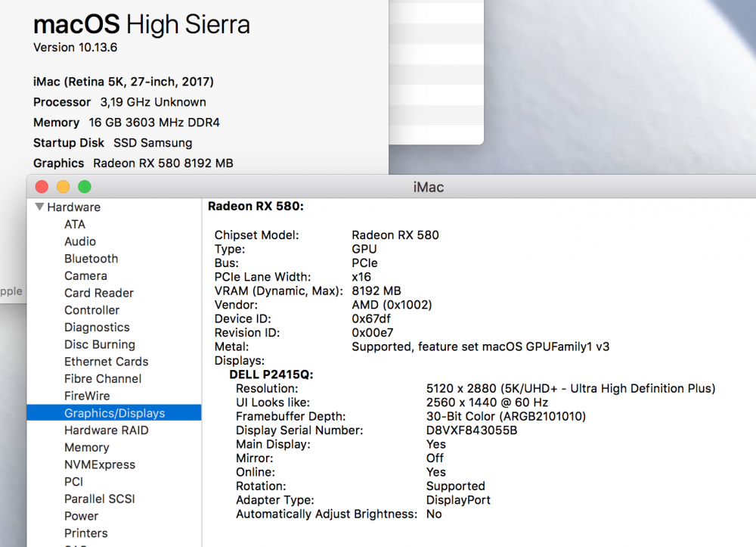Open the Audio hardware category
The height and width of the screenshot is (547, 756).
click(80, 241)
